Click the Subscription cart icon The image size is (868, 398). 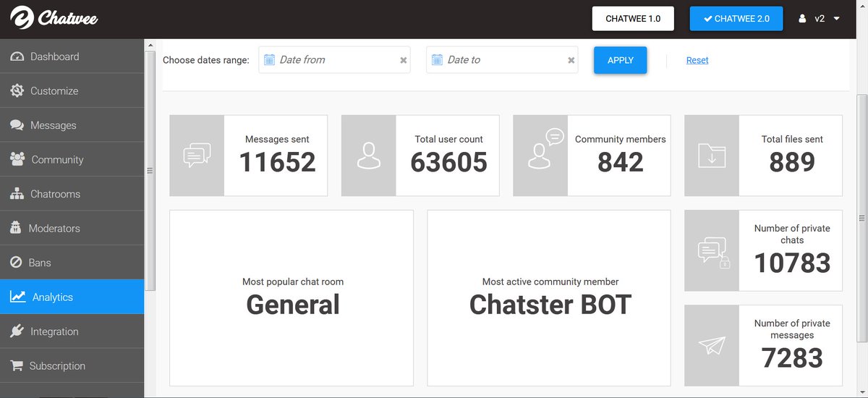[x=17, y=365]
